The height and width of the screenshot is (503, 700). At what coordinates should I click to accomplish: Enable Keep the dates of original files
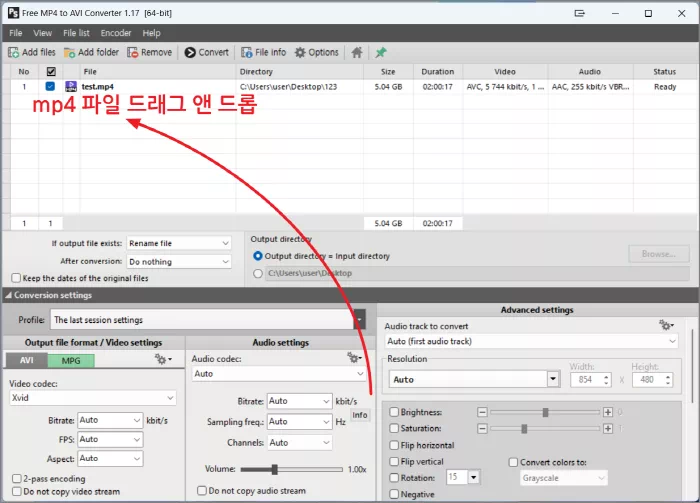[x=16, y=278]
